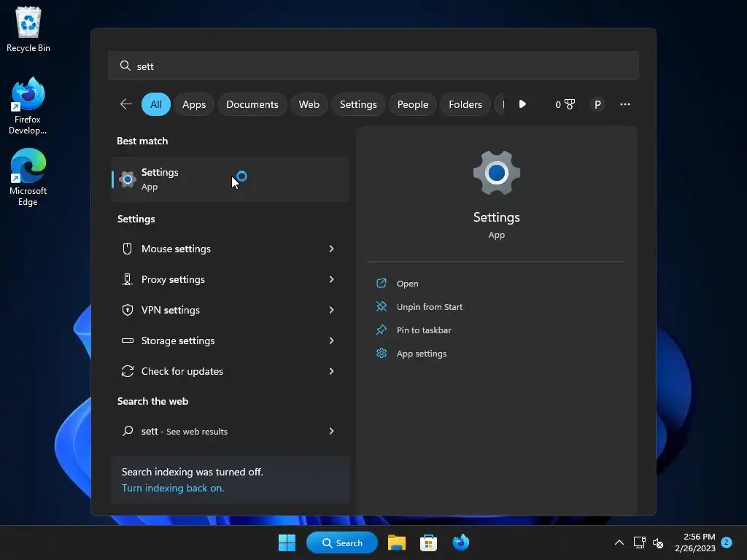Open the clock showing 2:56 PM
This screenshot has height=560, width=747.
pos(695,542)
